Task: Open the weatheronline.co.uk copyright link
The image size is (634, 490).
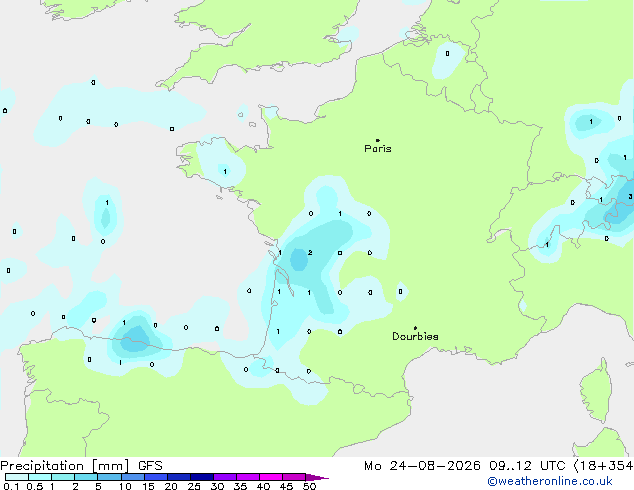Action: coord(550,481)
